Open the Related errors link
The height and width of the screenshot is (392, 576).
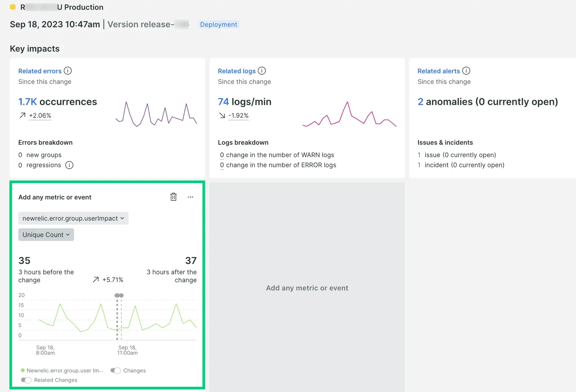coord(40,71)
